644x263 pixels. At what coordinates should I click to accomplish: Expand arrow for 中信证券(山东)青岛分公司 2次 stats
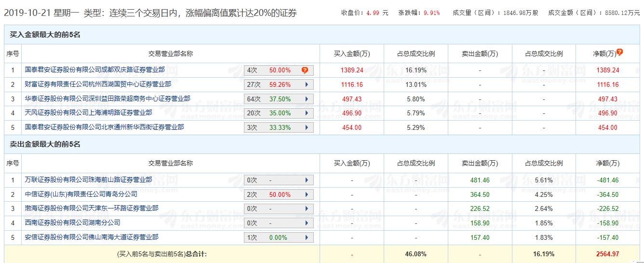pos(307,195)
